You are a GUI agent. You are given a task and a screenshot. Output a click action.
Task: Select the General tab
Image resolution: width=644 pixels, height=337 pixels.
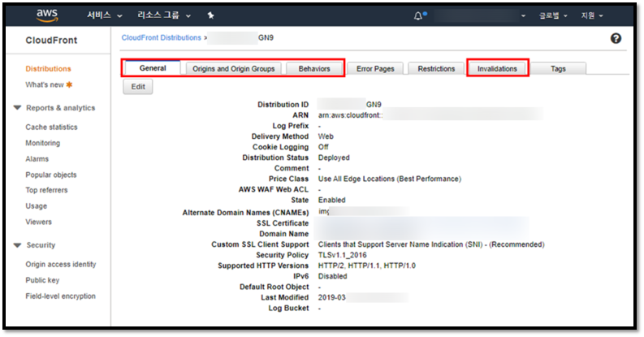point(153,68)
